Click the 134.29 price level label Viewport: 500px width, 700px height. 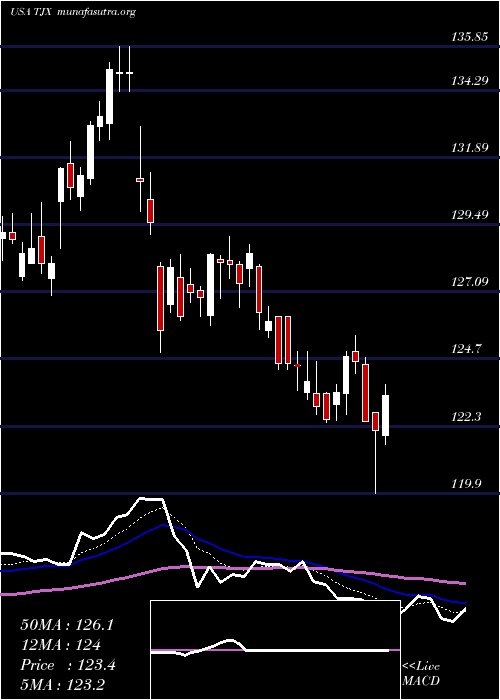pos(469,81)
